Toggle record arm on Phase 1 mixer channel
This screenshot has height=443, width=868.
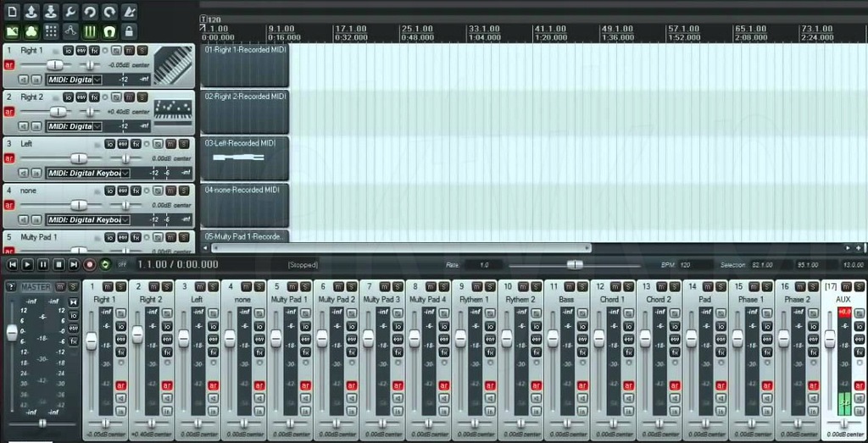[766, 385]
